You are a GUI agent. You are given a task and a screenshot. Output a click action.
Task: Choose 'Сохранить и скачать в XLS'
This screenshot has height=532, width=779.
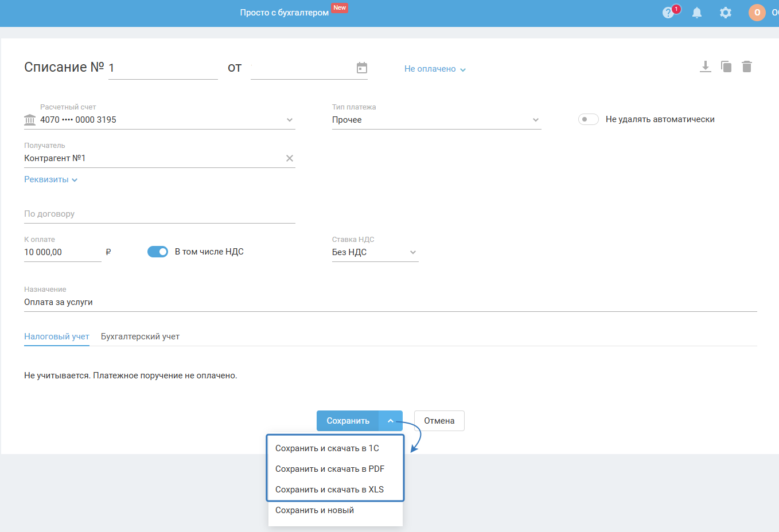coord(336,490)
